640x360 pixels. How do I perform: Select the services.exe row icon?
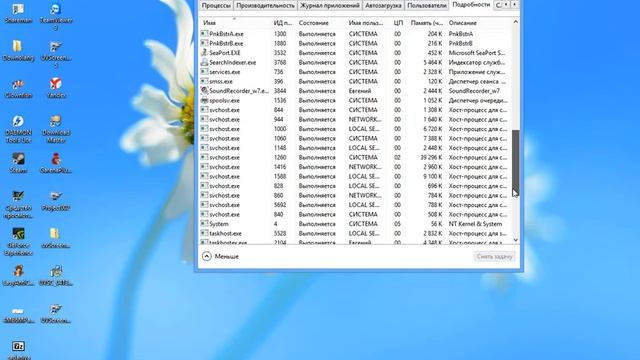[x=204, y=71]
